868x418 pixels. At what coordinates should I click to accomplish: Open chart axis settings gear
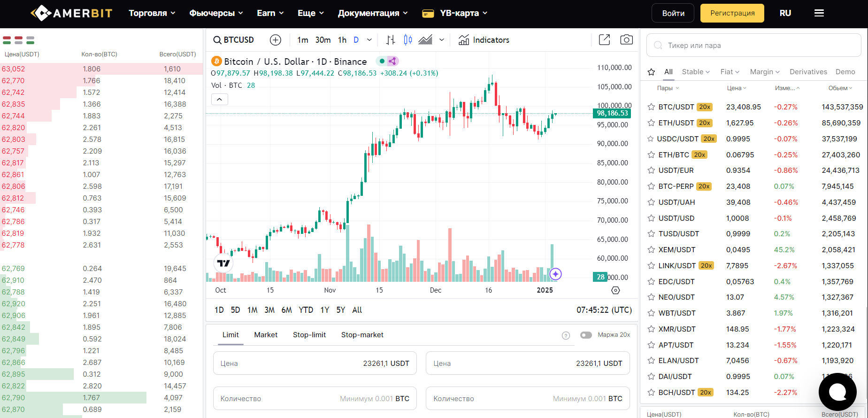pos(615,290)
